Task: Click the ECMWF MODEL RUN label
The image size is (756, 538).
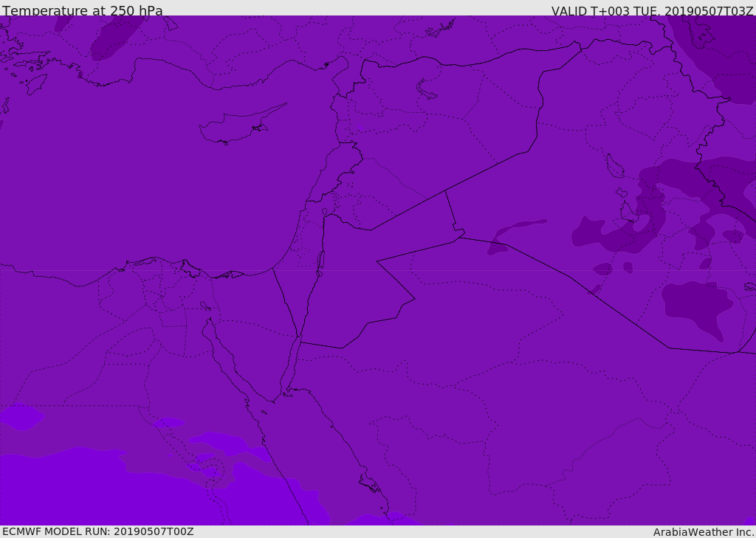Action: [97, 531]
